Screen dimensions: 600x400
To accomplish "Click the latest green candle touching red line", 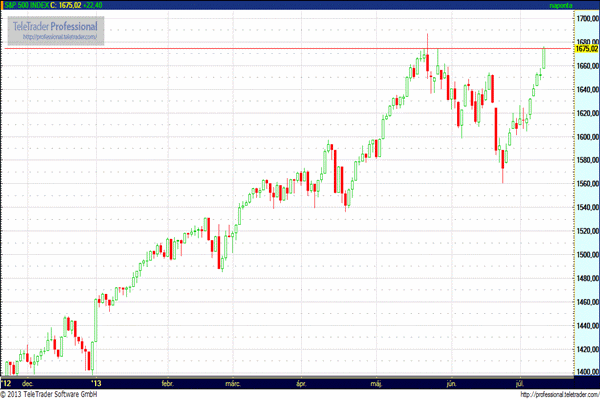I will tap(544, 57).
